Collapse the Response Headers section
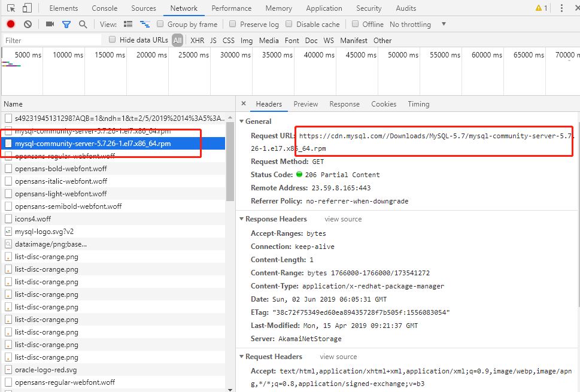Screen dimensions: 580x392 pyautogui.click(x=242, y=219)
